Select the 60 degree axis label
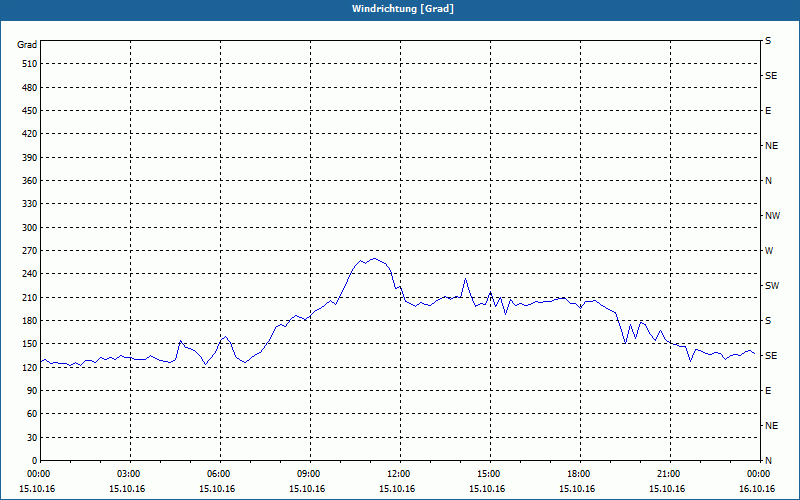800x500 pixels. [32, 414]
